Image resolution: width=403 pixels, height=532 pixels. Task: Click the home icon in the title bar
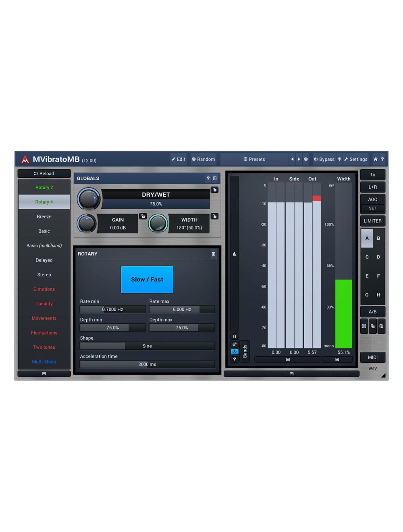375,159
